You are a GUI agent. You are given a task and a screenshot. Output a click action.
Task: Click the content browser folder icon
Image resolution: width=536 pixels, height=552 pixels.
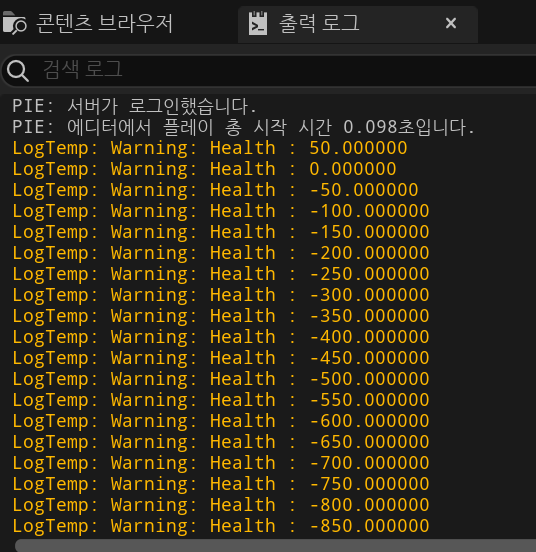(14, 23)
